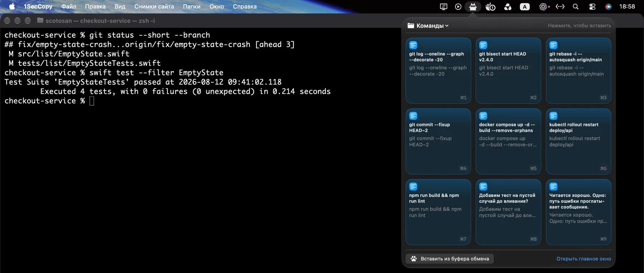Open the Вид menu
The width and height of the screenshot is (644, 273).
click(120, 6)
